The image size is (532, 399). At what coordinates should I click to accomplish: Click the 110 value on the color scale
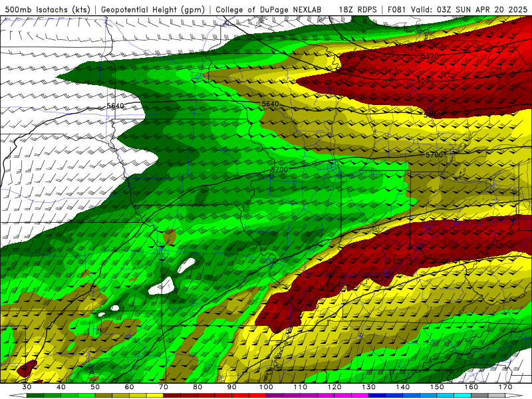point(301,387)
